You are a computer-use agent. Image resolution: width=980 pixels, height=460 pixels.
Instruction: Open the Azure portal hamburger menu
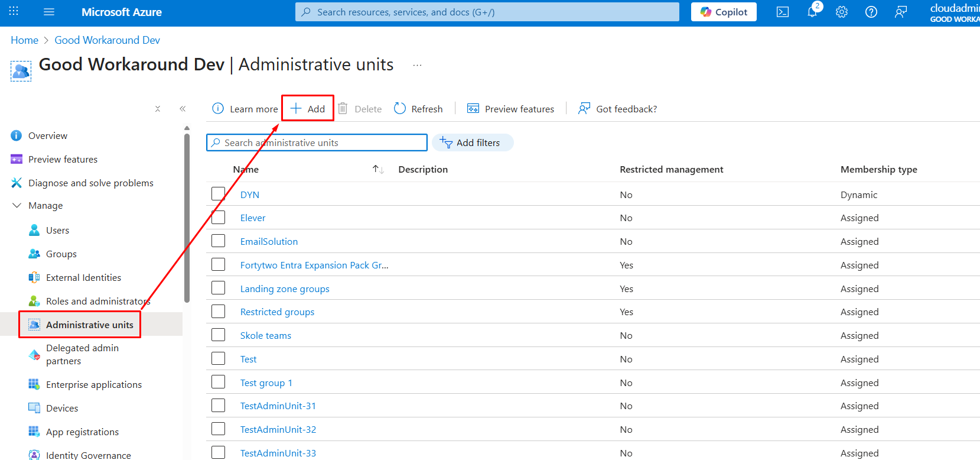[x=49, y=12]
